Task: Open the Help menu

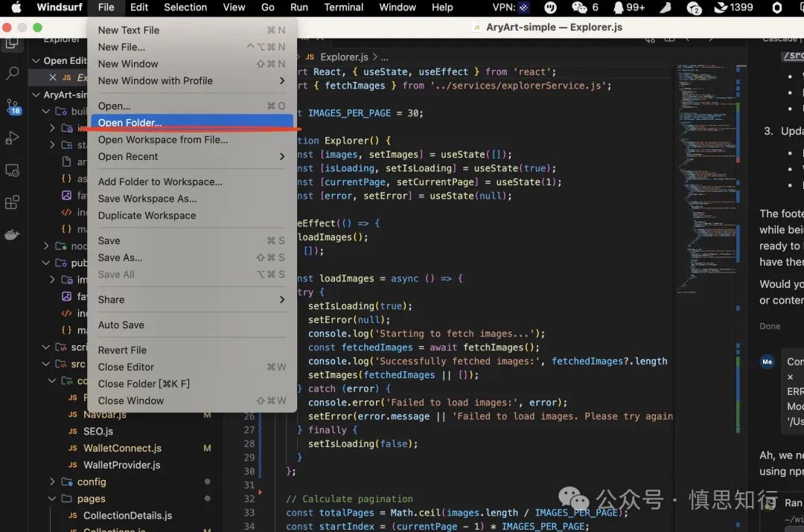Action: (x=442, y=7)
